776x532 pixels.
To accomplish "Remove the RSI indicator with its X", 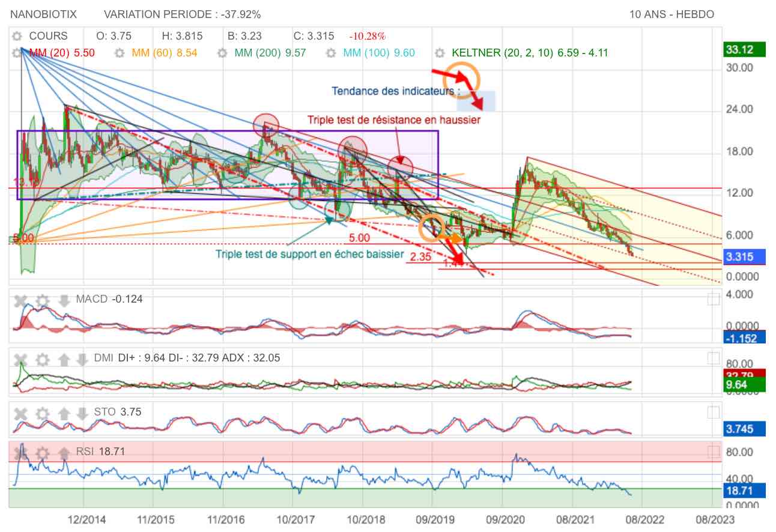I will [x=21, y=452].
